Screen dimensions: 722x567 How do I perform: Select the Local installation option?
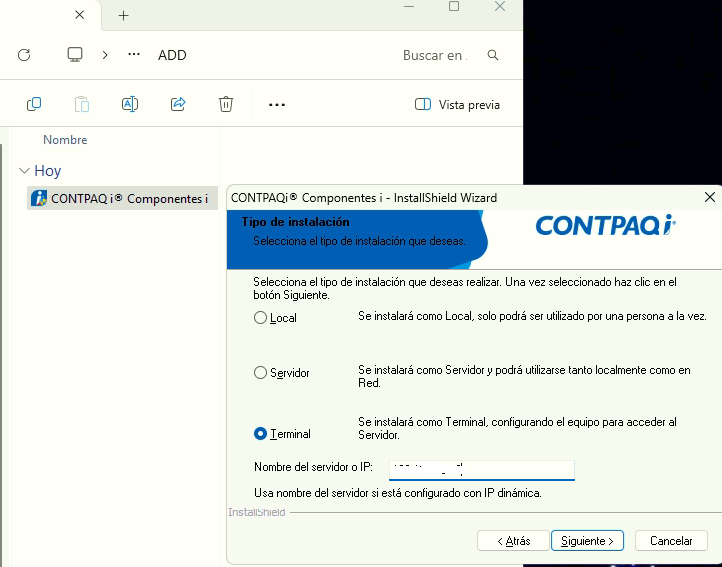coord(261,318)
